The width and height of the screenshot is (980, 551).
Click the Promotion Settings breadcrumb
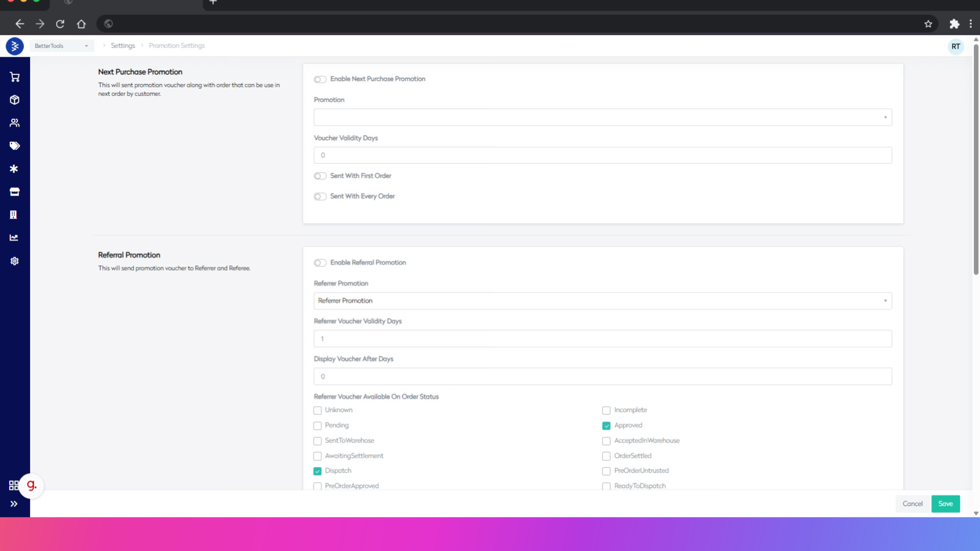click(177, 46)
